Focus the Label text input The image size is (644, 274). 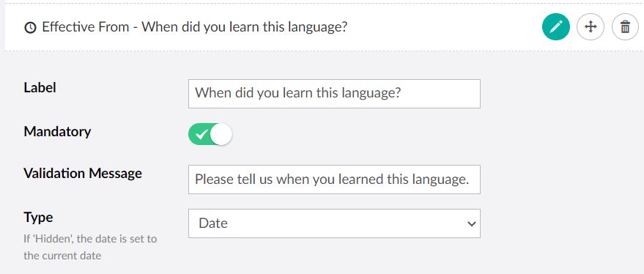[x=334, y=94]
